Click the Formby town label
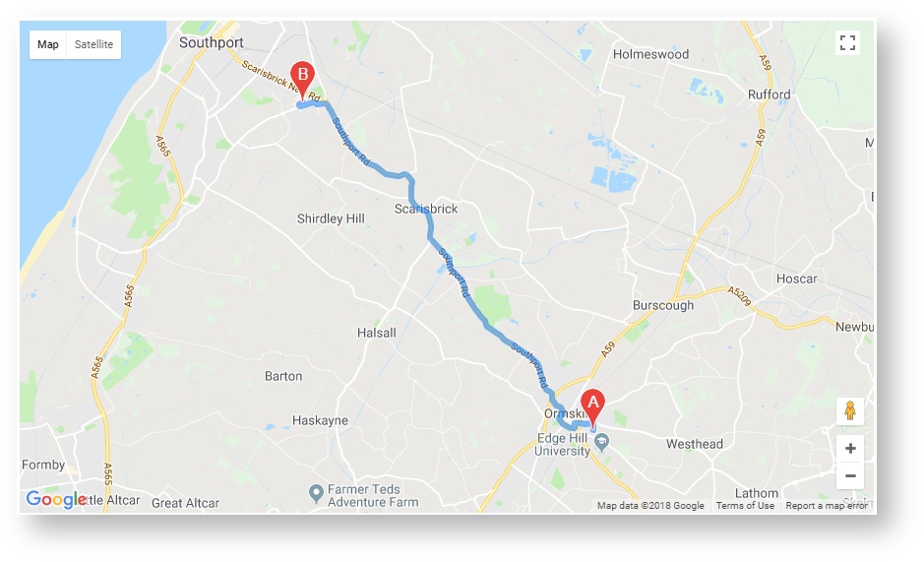 click(43, 465)
